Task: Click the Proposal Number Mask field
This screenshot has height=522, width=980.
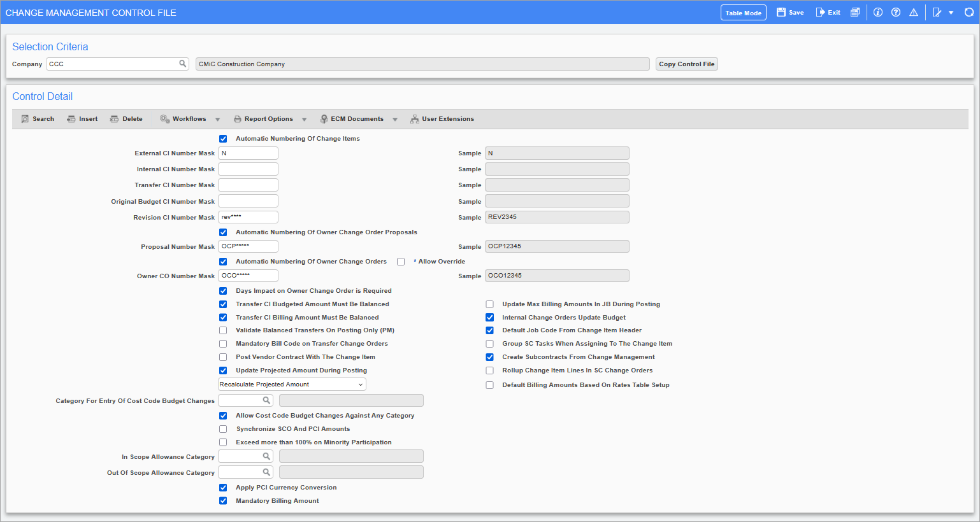Action: (x=248, y=246)
